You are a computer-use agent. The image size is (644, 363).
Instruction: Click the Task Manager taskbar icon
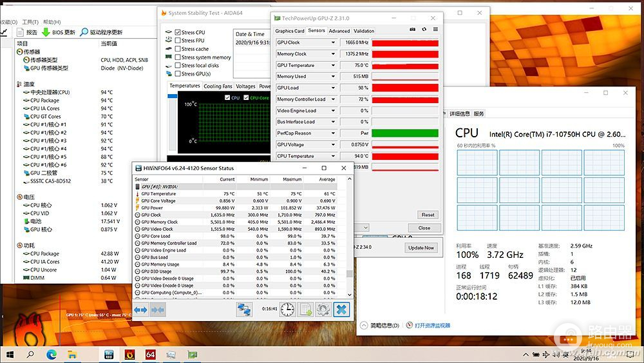[x=171, y=355]
